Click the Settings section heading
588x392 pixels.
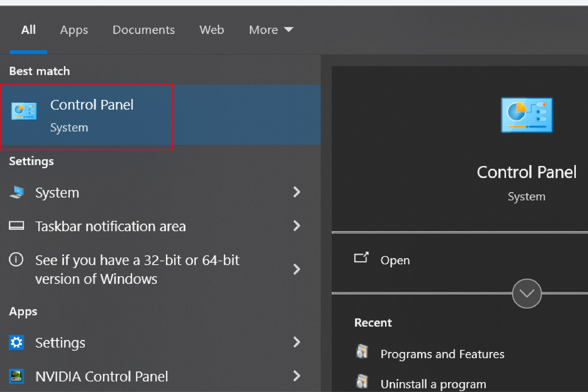(32, 162)
